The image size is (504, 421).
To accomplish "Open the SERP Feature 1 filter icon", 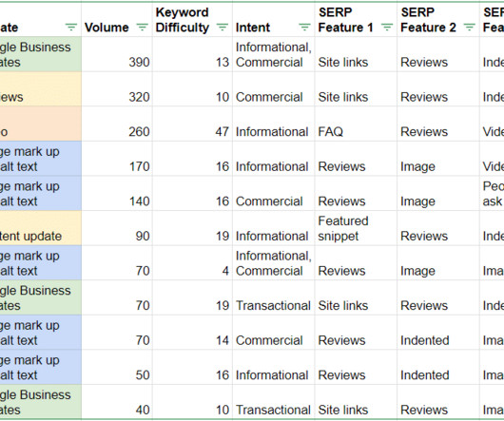I will pyautogui.click(x=387, y=28).
